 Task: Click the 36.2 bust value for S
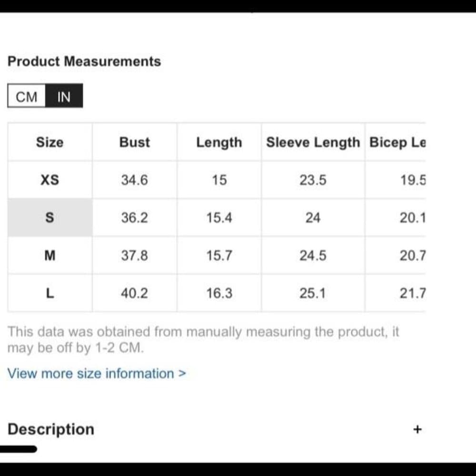135,218
